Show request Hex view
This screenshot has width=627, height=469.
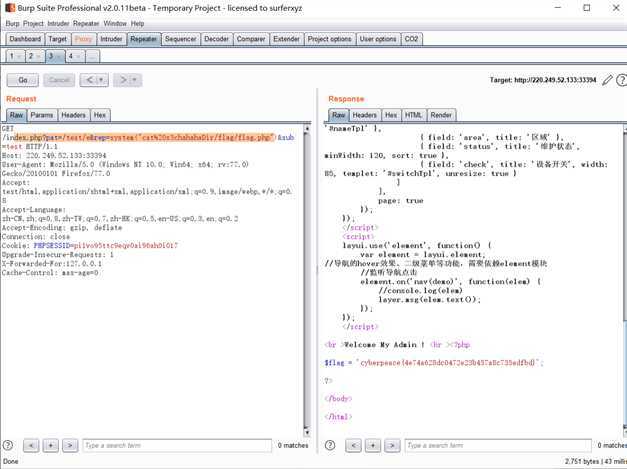[x=100, y=115]
